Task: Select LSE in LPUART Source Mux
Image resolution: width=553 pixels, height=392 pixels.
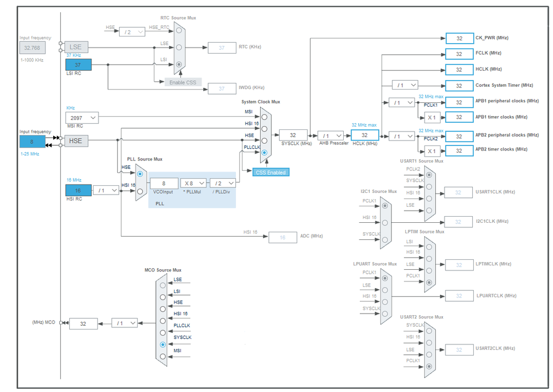Action: click(385, 290)
